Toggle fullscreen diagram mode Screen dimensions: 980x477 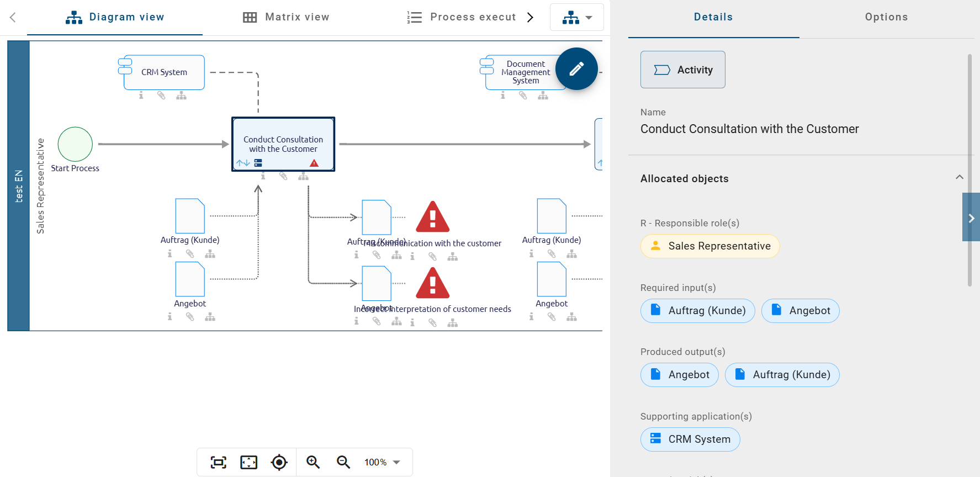pyautogui.click(x=249, y=462)
